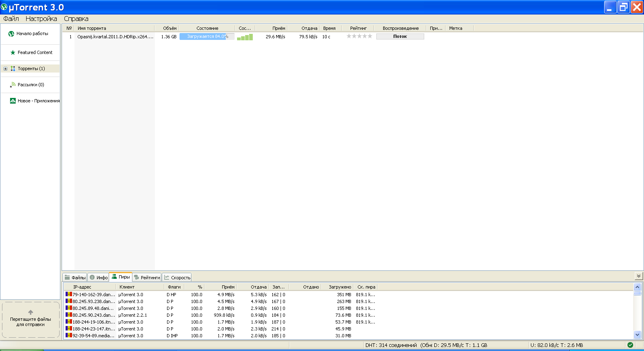Click the µTorrent logo in title bar
This screenshot has height=351, width=644.
4,7
